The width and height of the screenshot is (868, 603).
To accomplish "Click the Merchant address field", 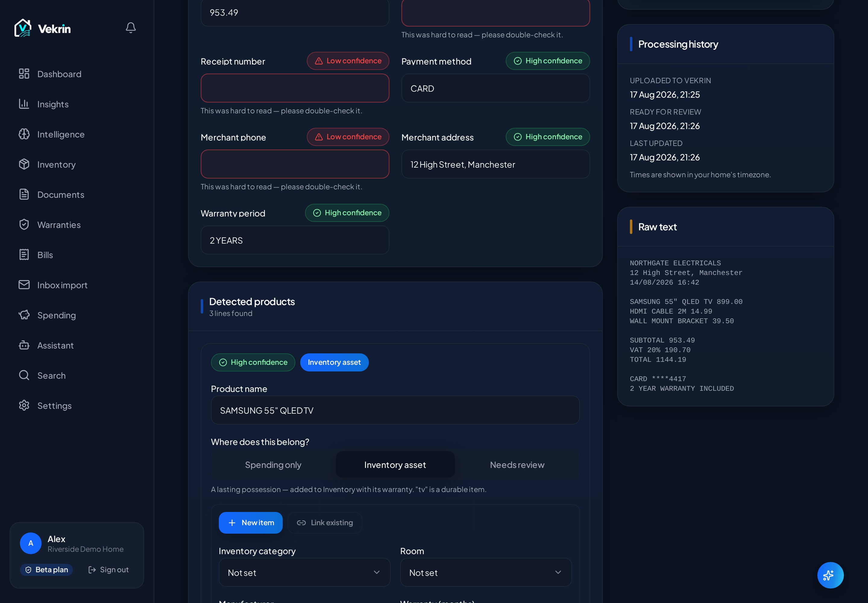I will click(x=495, y=164).
